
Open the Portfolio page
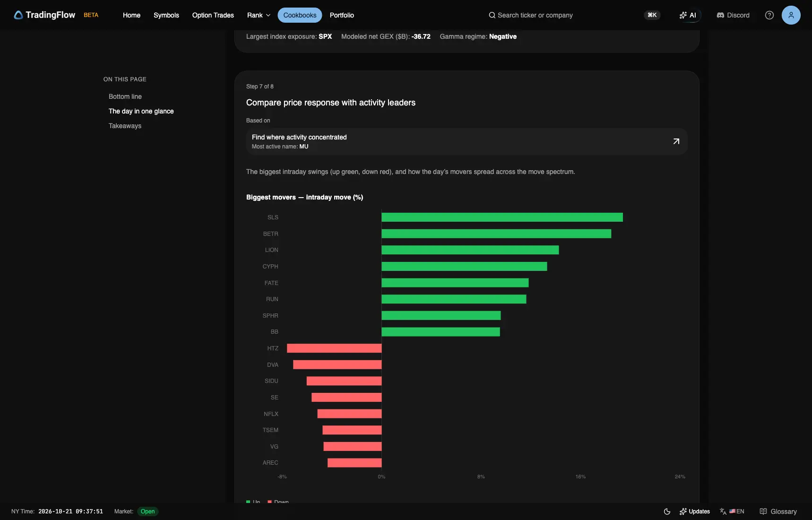point(342,15)
